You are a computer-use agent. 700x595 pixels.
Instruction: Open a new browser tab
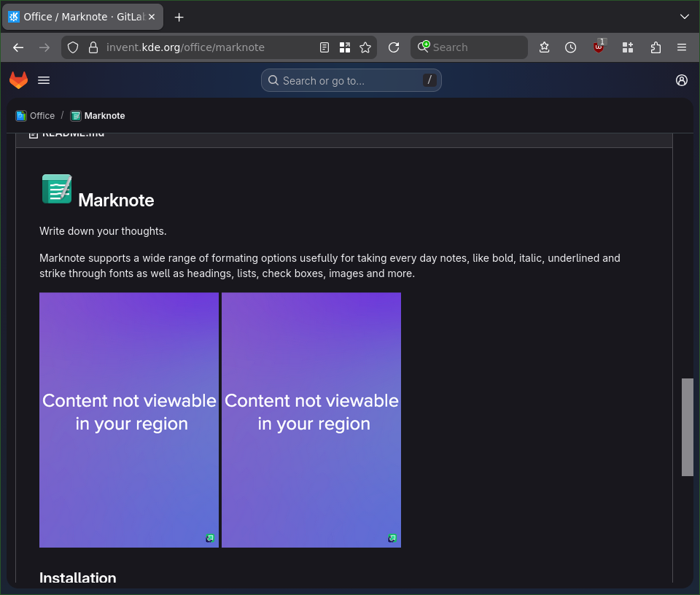179,17
